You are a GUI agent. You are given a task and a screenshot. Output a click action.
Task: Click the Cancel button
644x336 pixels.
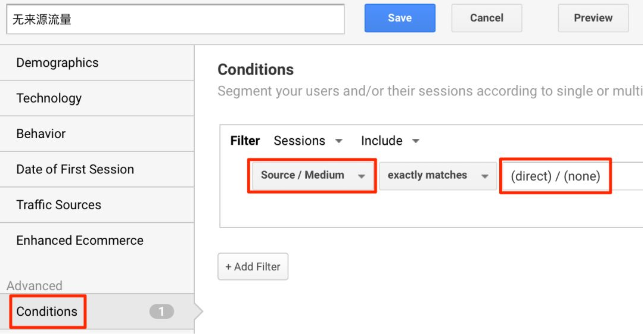coord(486,18)
